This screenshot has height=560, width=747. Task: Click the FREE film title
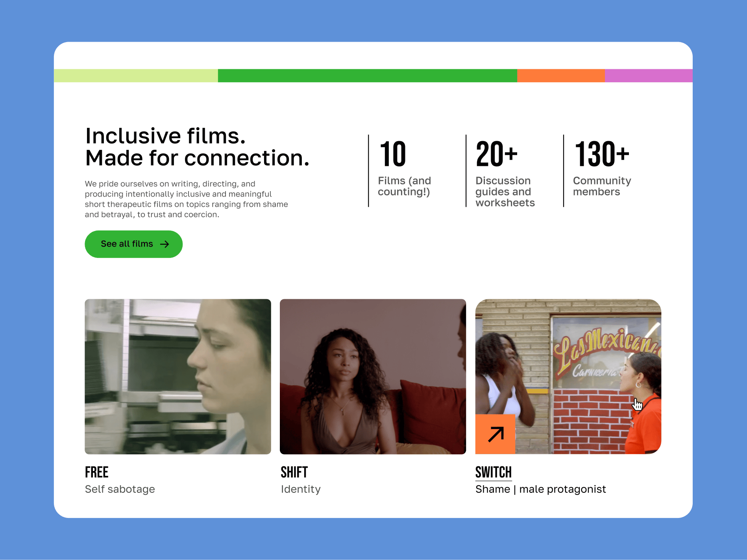[x=97, y=472]
